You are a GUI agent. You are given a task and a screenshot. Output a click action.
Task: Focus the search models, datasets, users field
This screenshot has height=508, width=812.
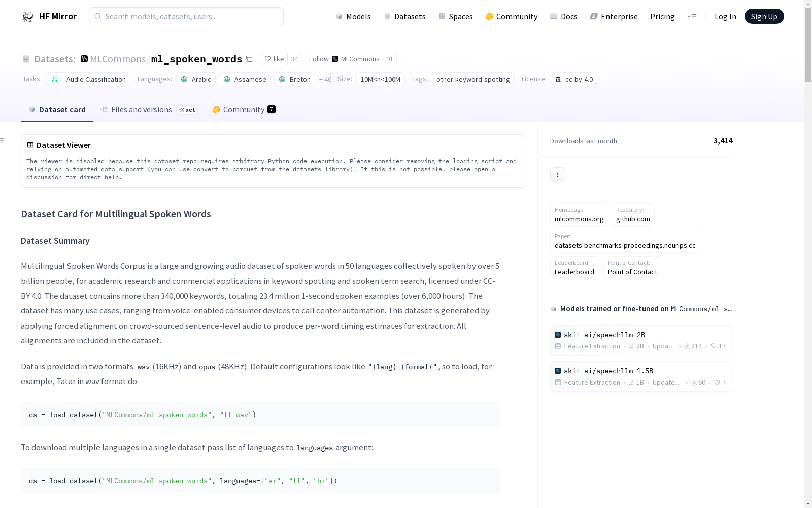186,16
